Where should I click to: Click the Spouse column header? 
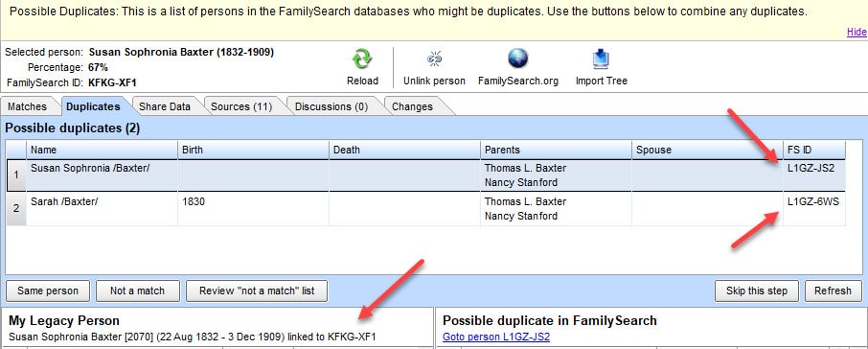[707, 150]
